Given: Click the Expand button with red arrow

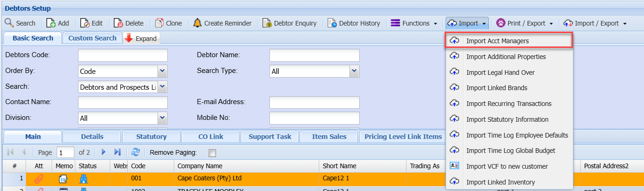Looking at the screenshot, I should (142, 39).
